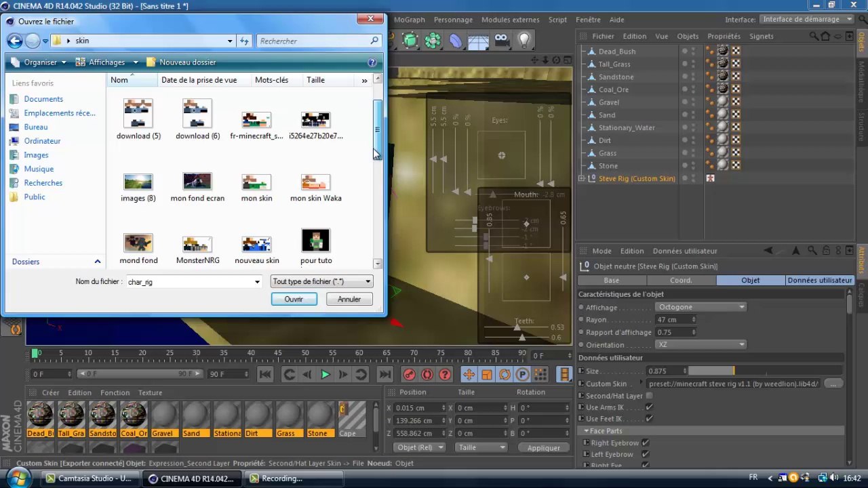Open the Personnage menu
The height and width of the screenshot is (488, 868).
(x=453, y=20)
